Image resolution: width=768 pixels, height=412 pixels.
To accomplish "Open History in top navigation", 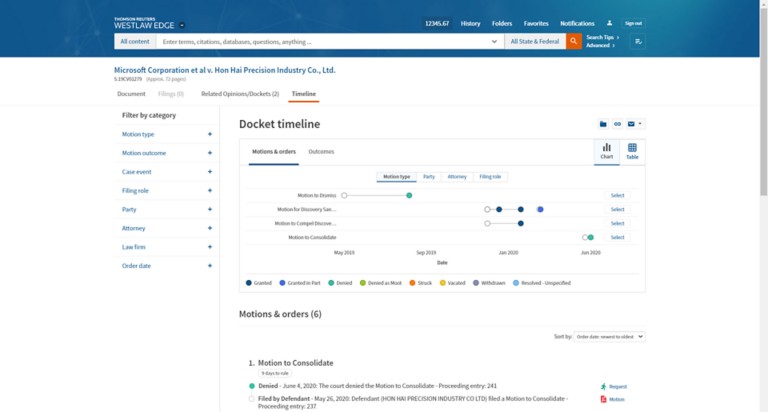I will pos(470,24).
